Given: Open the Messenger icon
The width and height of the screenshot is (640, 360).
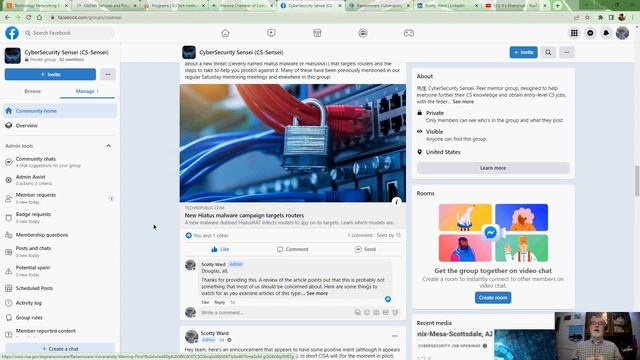Looking at the screenshot, I should 590,33.
